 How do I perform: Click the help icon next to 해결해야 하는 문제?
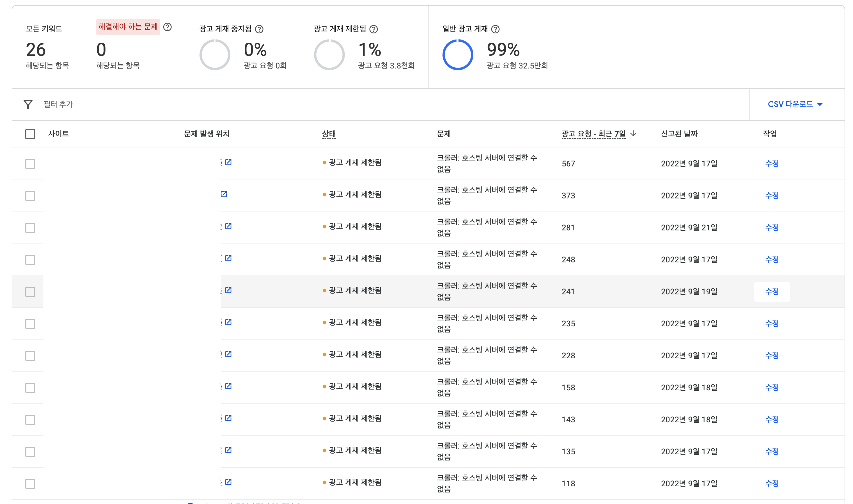pos(167,28)
